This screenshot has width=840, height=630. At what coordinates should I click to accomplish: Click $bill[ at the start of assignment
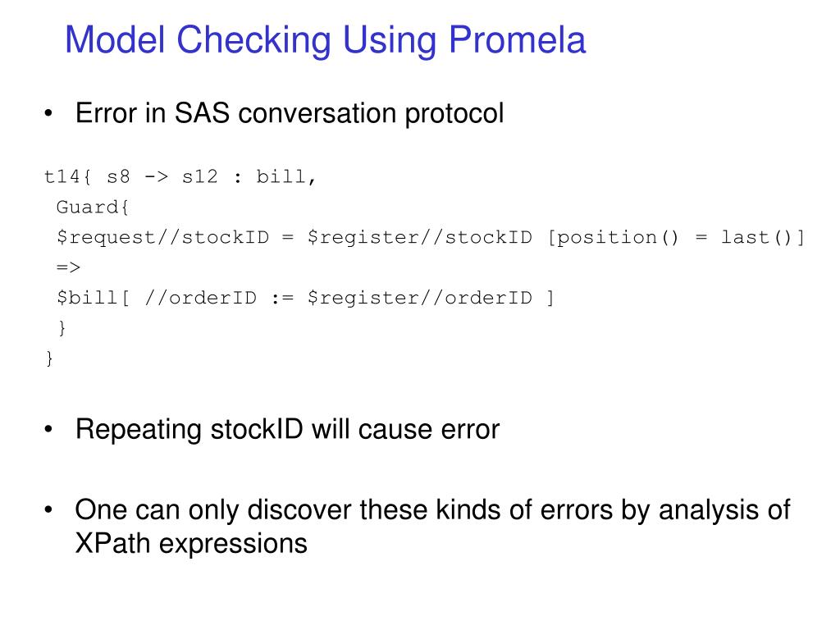94,297
